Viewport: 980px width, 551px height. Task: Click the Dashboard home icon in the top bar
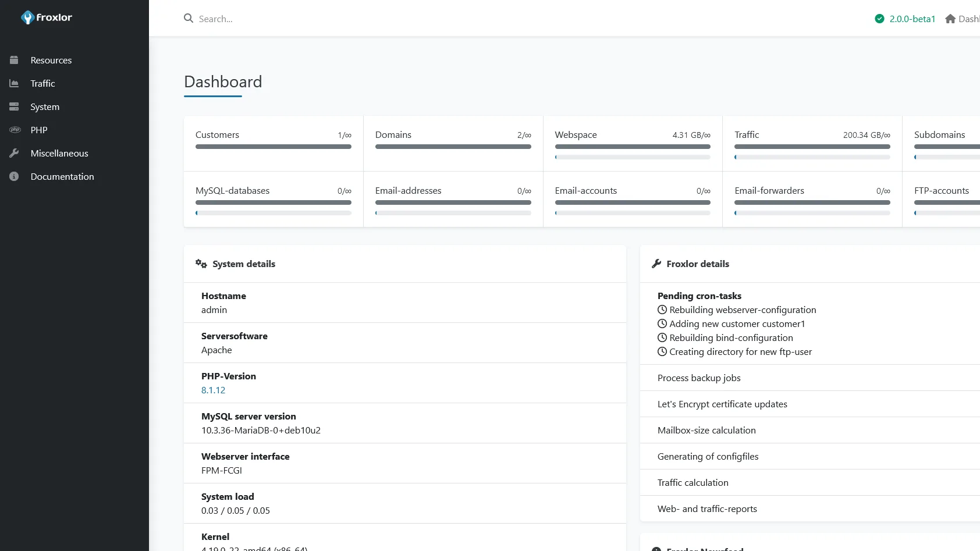click(950, 19)
